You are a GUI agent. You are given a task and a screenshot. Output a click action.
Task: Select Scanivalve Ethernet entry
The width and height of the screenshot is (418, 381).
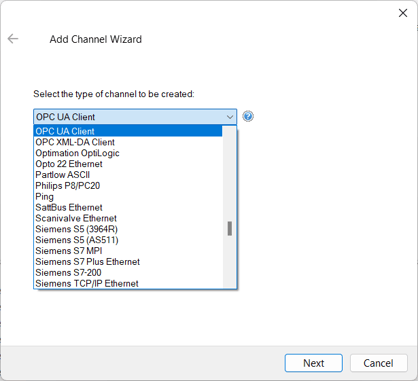click(128, 218)
